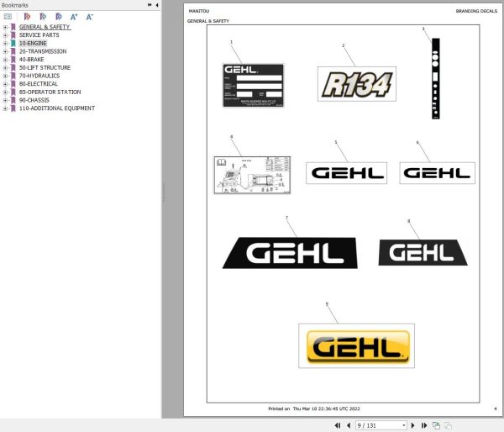The height and width of the screenshot is (432, 504).
Task: Go to previous page arrow
Action: point(349,425)
